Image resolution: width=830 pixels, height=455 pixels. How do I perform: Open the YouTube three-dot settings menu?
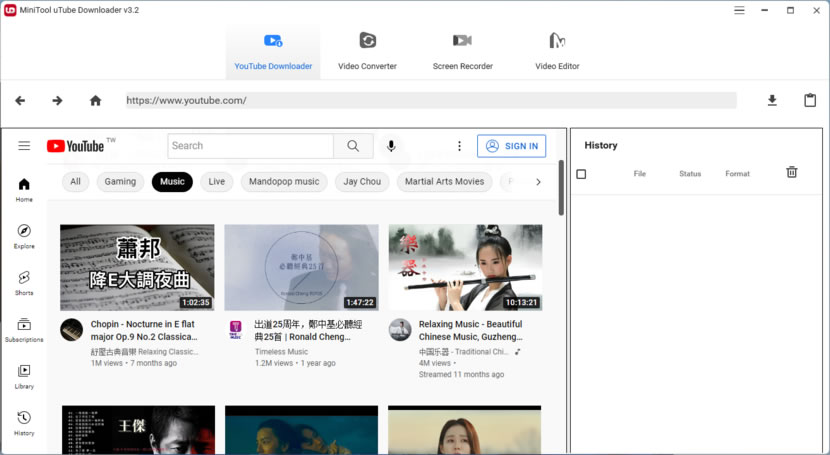coord(459,146)
